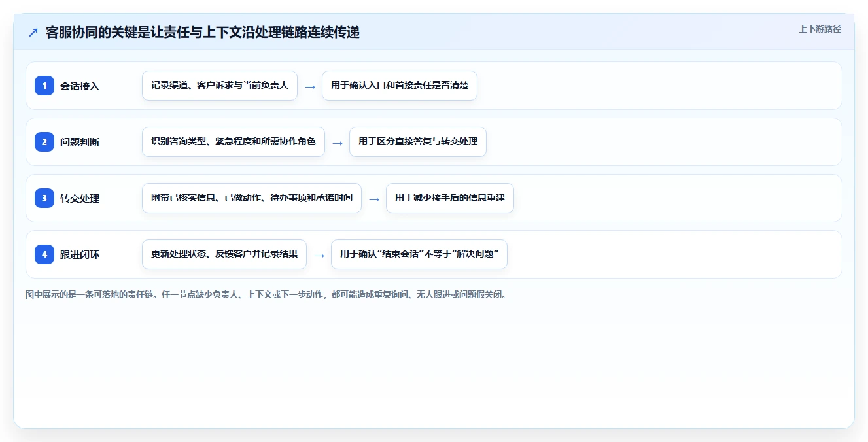Click the 上下游路径 tag in the header

[820, 29]
